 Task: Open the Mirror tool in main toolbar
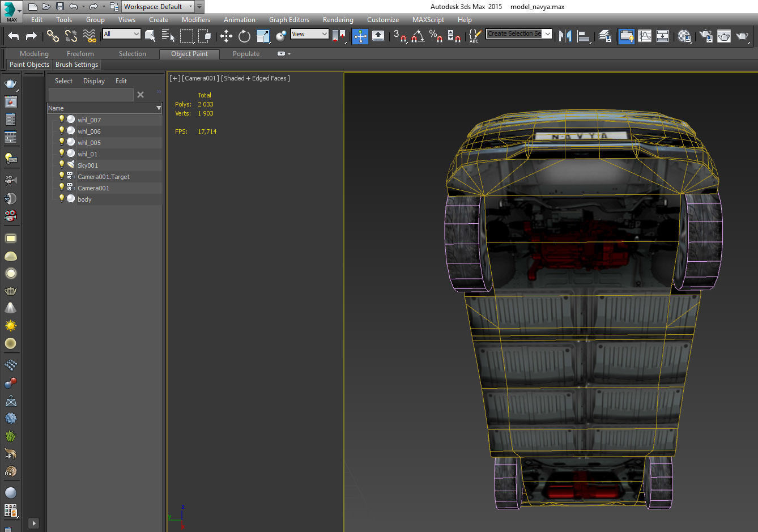pos(565,36)
